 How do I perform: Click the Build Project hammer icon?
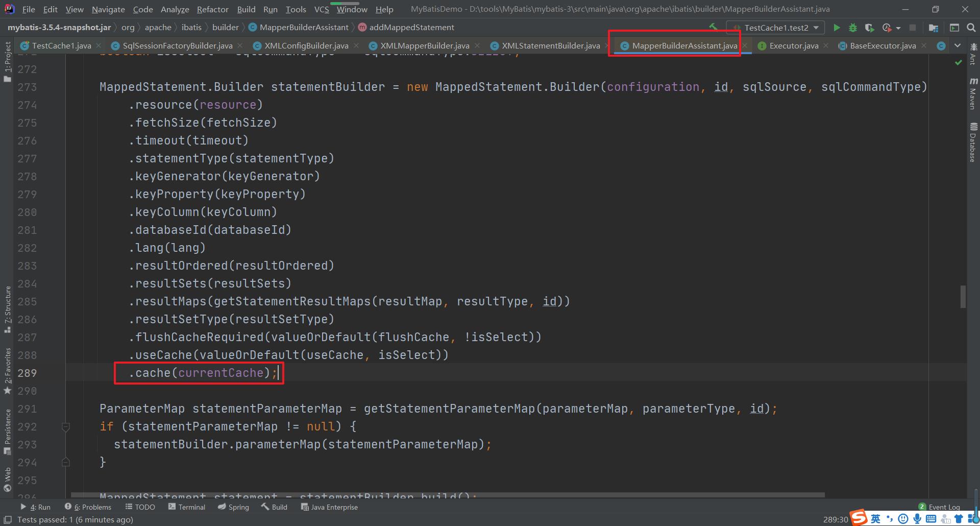(713, 27)
